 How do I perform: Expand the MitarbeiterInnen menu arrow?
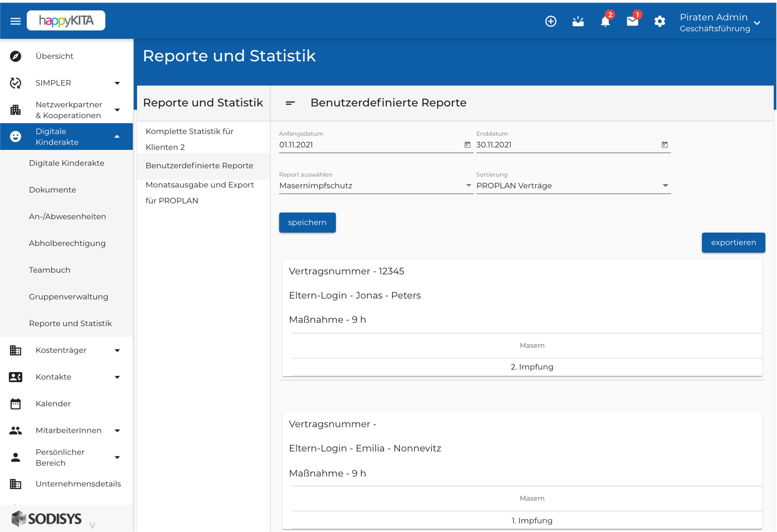tap(117, 430)
